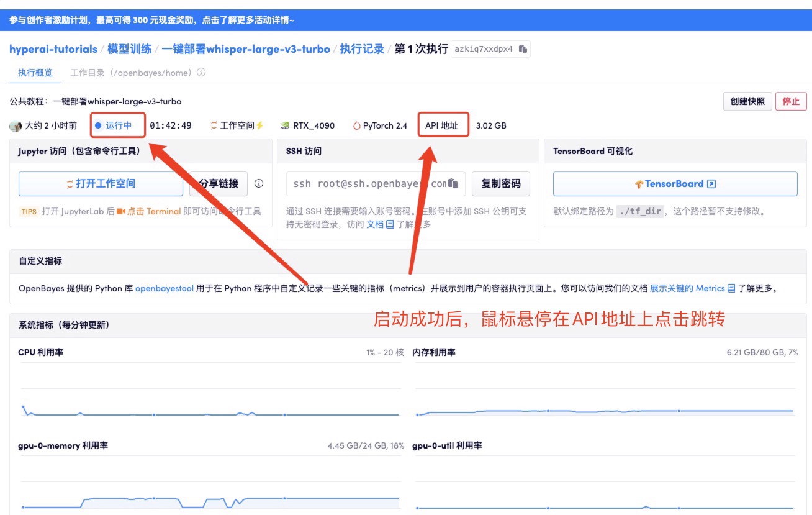Stop the run with 停止 button
The image size is (812, 515).
click(790, 101)
